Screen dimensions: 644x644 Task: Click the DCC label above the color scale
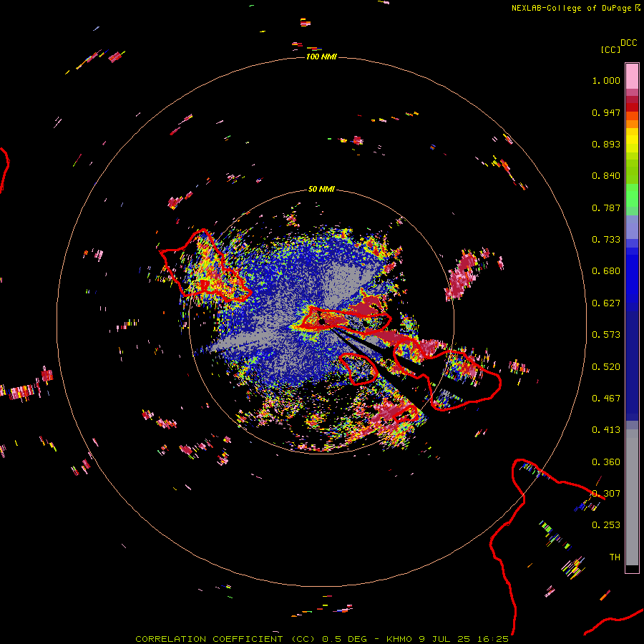tap(629, 43)
